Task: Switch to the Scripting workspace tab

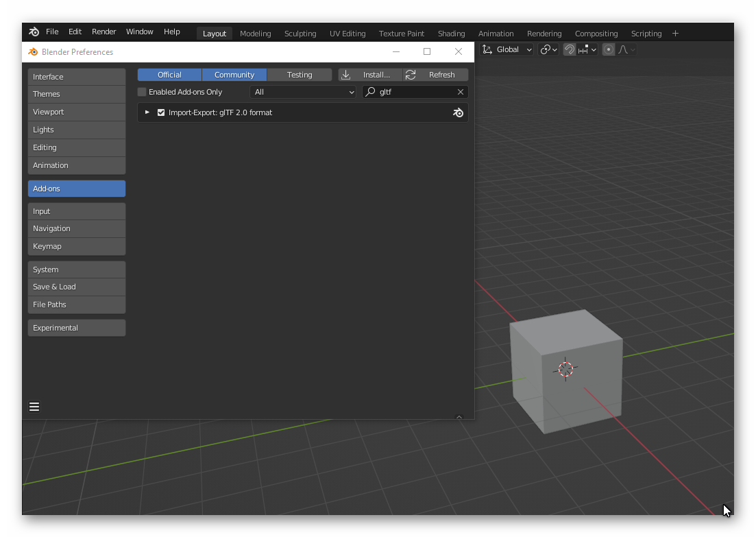Action: pyautogui.click(x=646, y=34)
